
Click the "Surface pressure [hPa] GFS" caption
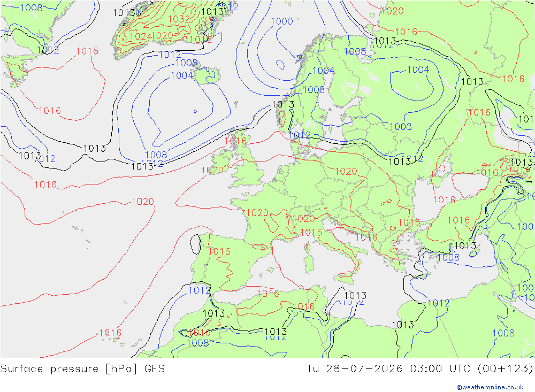coord(82,369)
